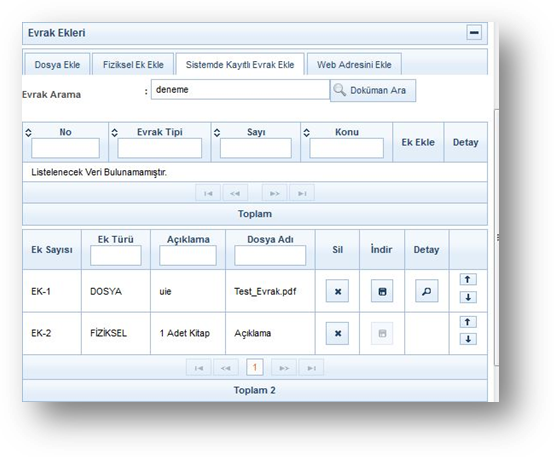Sort results by the Konu column
Image resolution: width=554 pixels, height=457 pixels.
click(x=306, y=133)
